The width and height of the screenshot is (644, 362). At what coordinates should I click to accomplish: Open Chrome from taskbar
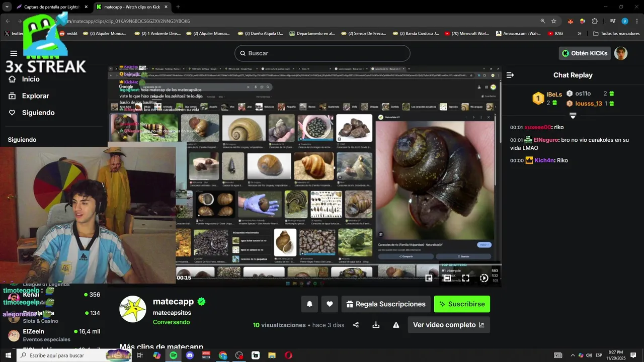pyautogui.click(x=223, y=355)
